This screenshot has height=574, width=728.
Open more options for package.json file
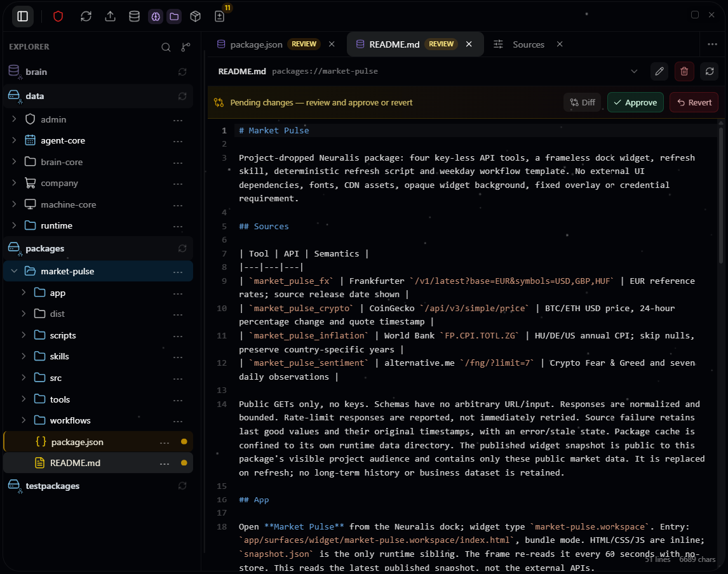[165, 443]
